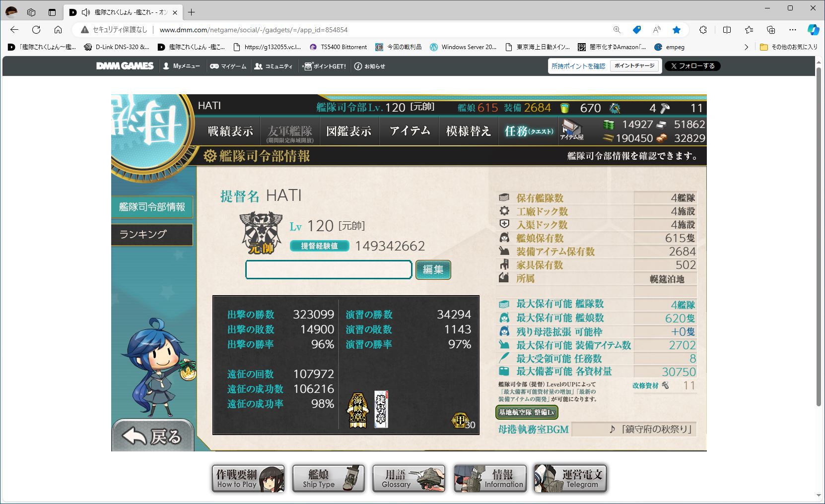Click the browser profile avatar
This screenshot has height=504, width=825.
pyautogui.click(x=11, y=12)
